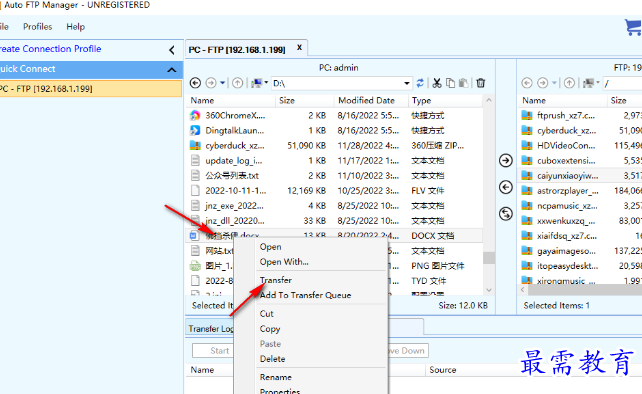Click the DingtalkLaun shortcut file icon
Image resolution: width=642 pixels, height=394 pixels.
[195, 131]
